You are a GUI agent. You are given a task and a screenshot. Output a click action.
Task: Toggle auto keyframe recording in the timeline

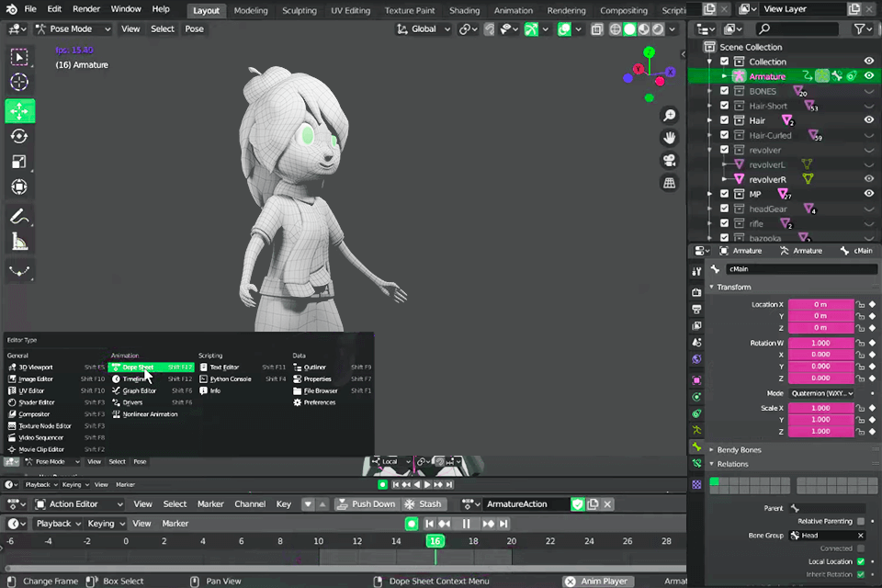coord(411,523)
